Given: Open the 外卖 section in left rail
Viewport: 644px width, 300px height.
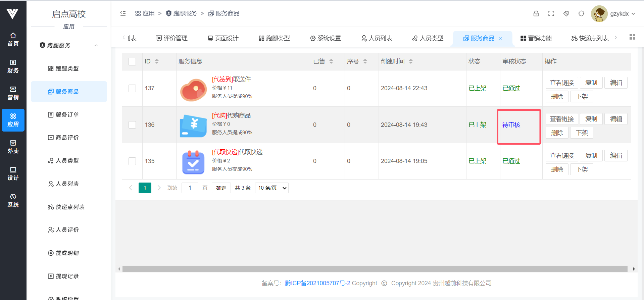Looking at the screenshot, I should (x=13, y=147).
